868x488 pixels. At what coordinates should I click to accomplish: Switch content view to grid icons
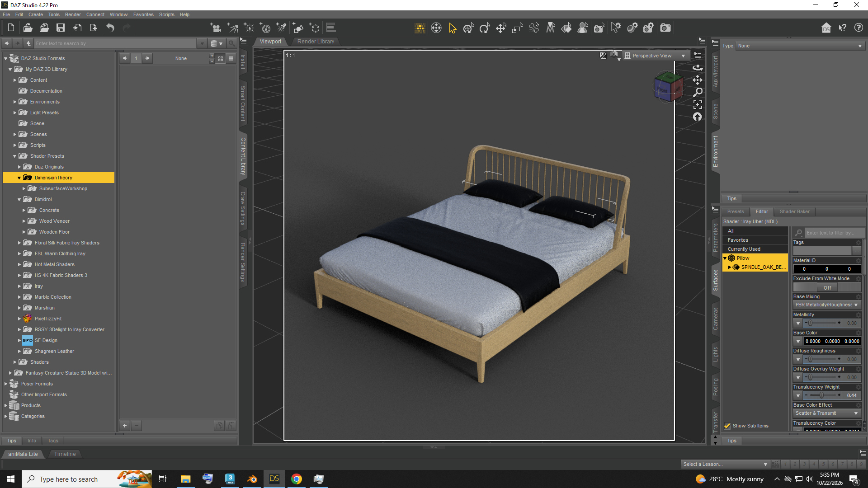click(221, 58)
